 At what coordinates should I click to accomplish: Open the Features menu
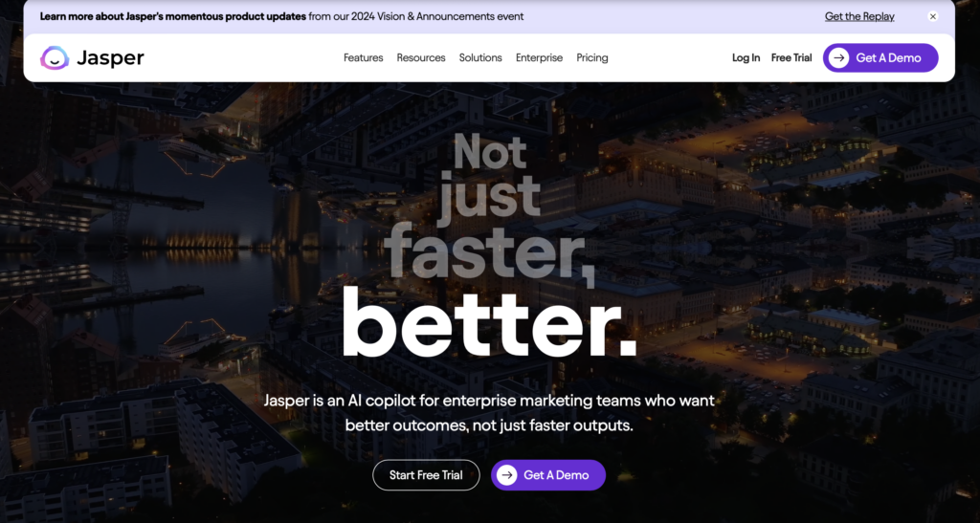pyautogui.click(x=363, y=58)
